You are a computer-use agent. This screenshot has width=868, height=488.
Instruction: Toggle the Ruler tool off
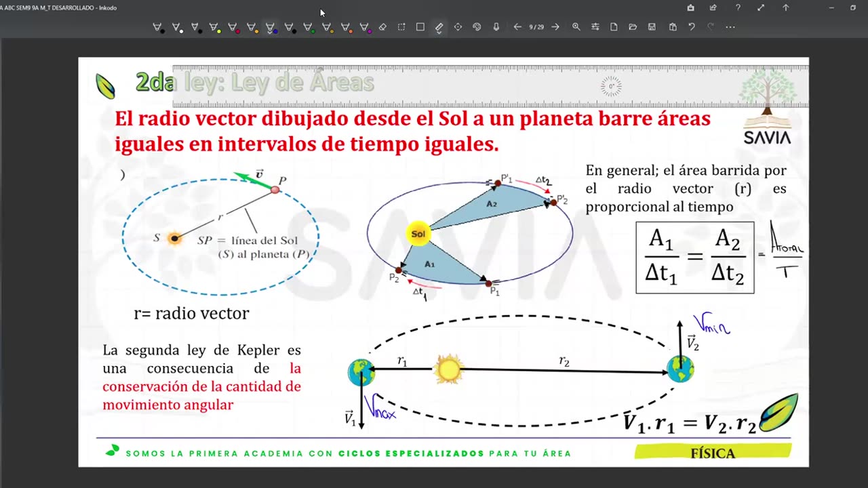coord(439,27)
